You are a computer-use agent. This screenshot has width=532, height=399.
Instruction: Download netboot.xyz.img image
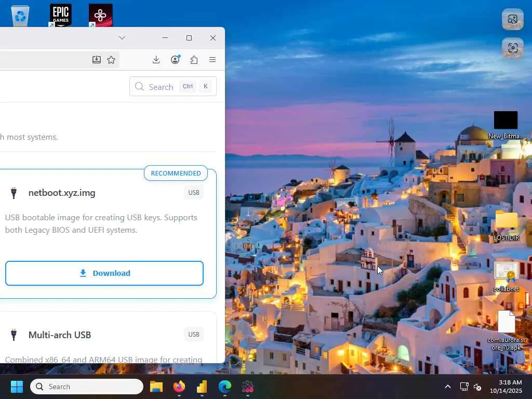pos(104,273)
